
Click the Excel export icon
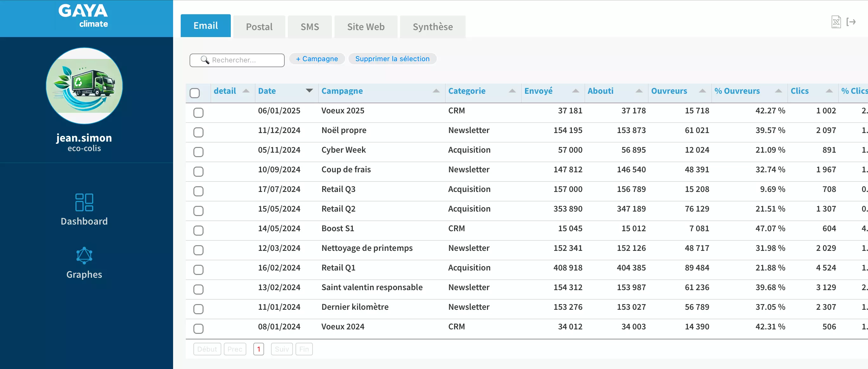click(x=836, y=22)
